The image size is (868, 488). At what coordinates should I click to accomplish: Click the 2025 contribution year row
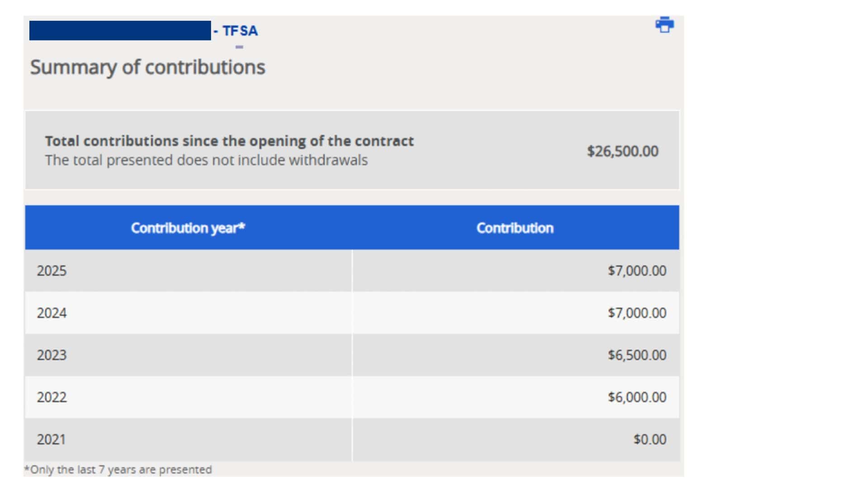click(x=352, y=271)
